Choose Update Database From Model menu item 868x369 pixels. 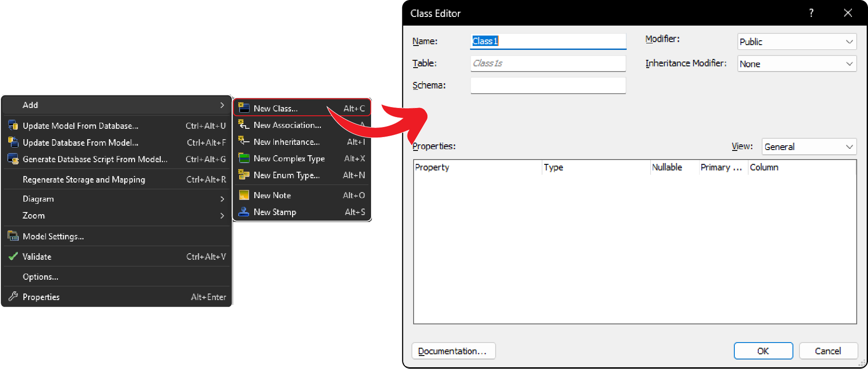click(116, 142)
